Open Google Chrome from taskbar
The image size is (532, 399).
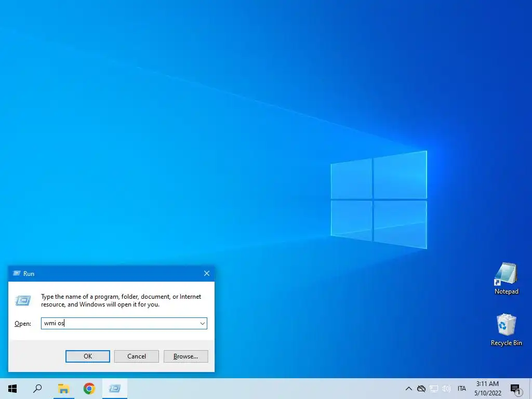click(89, 389)
